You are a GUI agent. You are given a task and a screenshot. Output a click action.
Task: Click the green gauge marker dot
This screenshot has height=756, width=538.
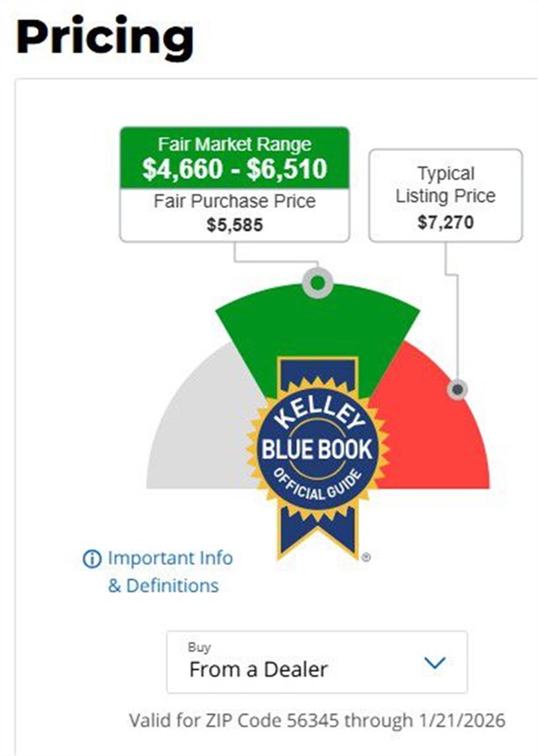click(317, 283)
